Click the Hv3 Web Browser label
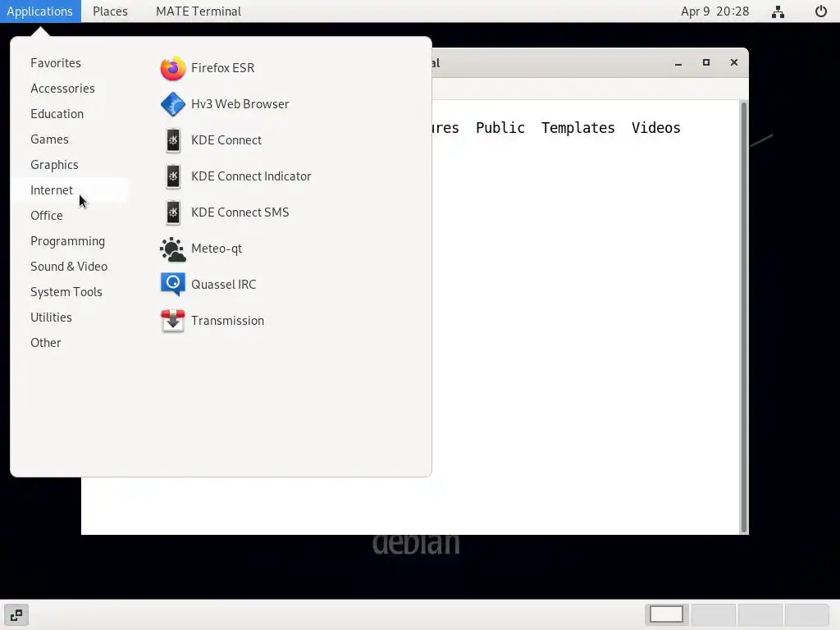 pyautogui.click(x=240, y=104)
